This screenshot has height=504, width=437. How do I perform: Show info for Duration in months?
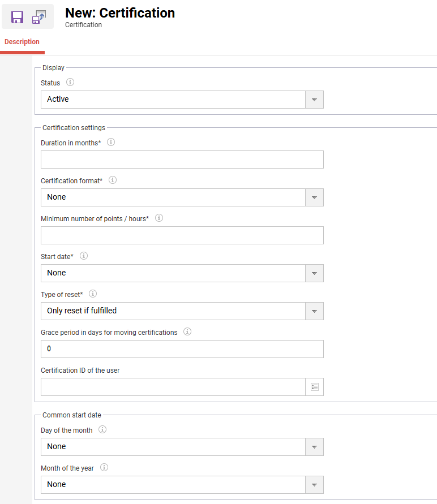[111, 142]
